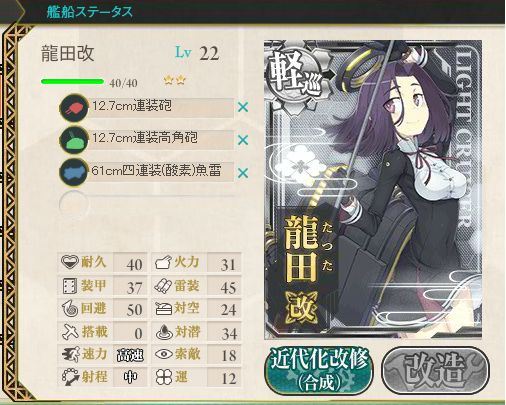
Task: Click the 艦船ステータス header title
Action: click(90, 11)
